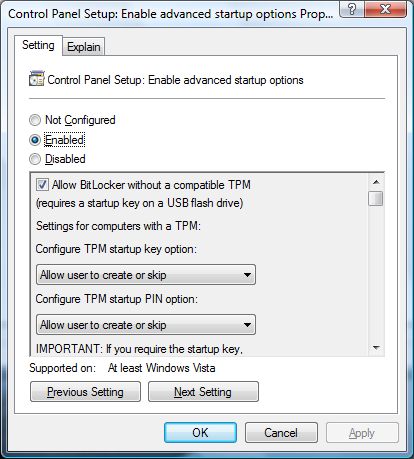Confirm with the OK button
The image size is (414, 459).
pos(200,433)
